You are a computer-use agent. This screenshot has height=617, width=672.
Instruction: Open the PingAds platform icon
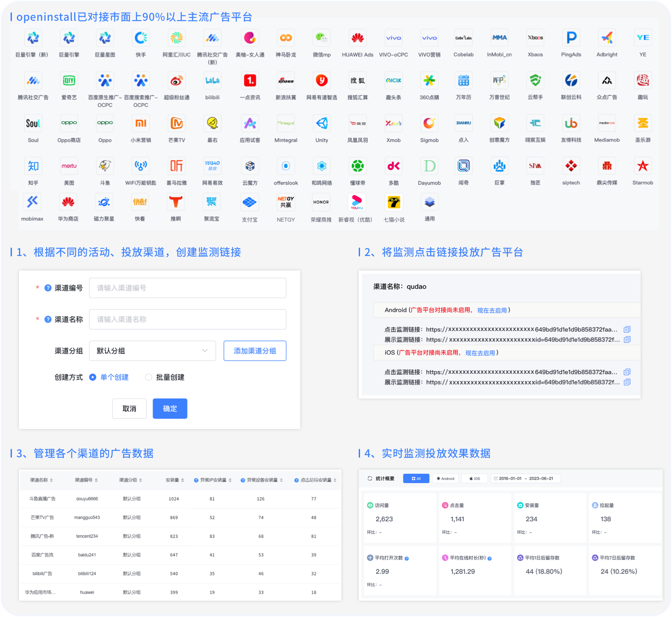571,38
